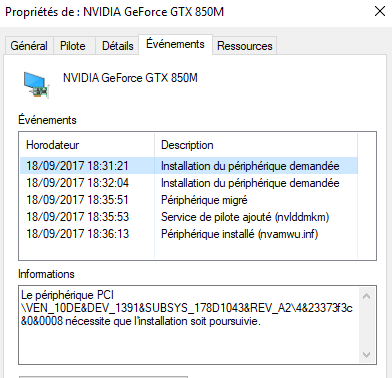Select the 18:31:21 installation event row
392x378 pixels.
click(189, 166)
